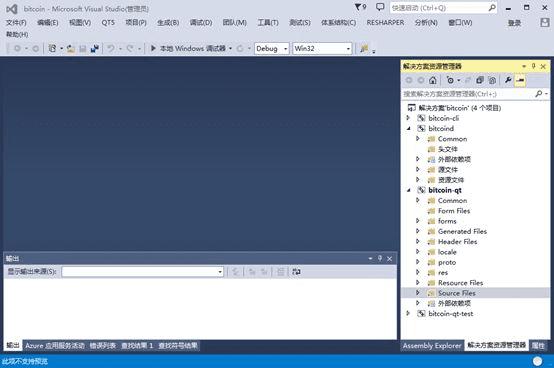Click Collapse All icon in Solution Explorer

pyautogui.click(x=479, y=81)
